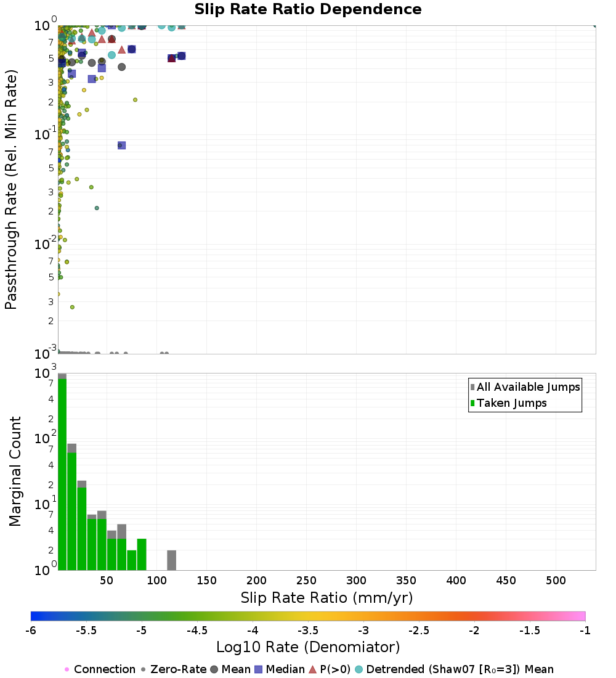Click the green Taken Jumps legend swatch
This screenshot has height=678, width=616.
coord(472,403)
